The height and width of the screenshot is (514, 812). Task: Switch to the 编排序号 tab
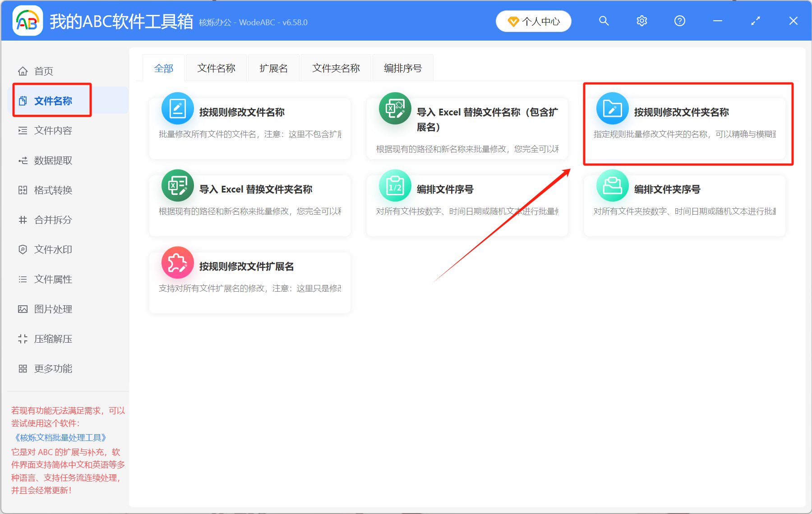pyautogui.click(x=402, y=68)
